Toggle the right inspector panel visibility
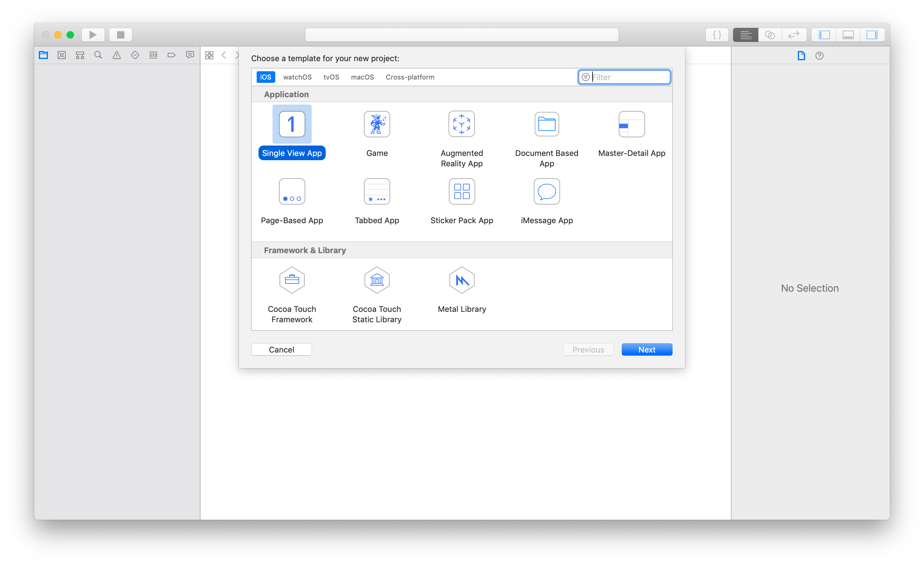Screen dimensions: 924x565 click(x=872, y=35)
